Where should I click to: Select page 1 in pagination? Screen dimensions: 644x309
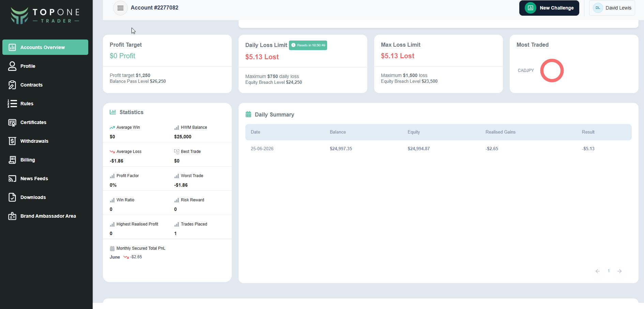[x=609, y=271]
